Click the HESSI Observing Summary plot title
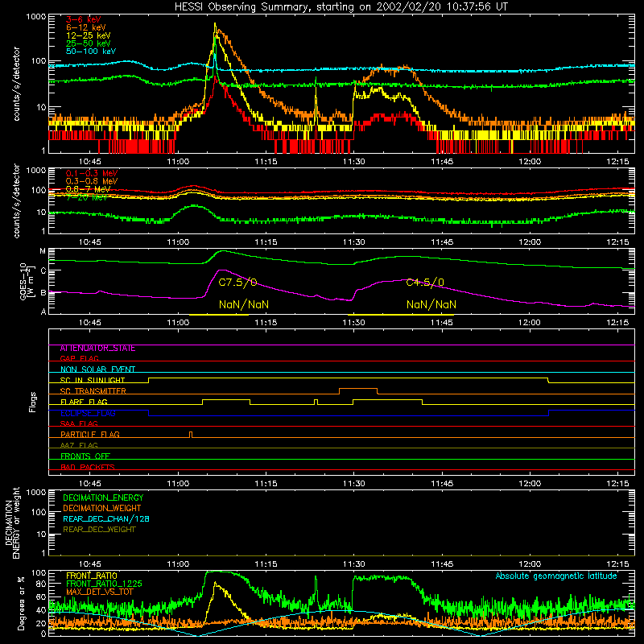The height and width of the screenshot is (644, 644). pyautogui.click(x=341, y=7)
